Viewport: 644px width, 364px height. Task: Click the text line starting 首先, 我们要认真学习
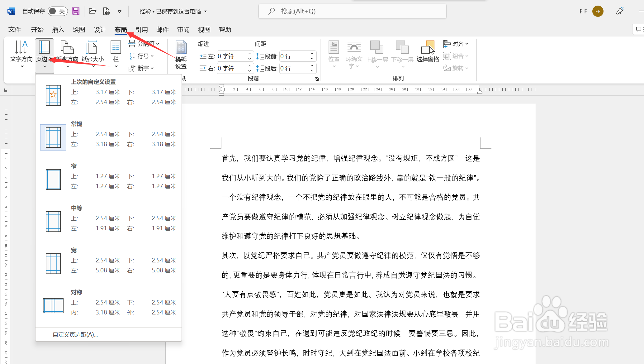(x=351, y=158)
